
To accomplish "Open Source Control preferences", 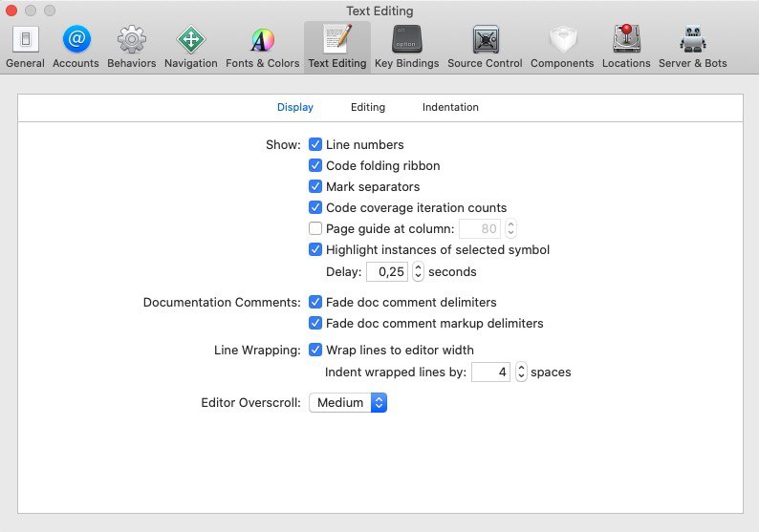I will click(x=485, y=48).
